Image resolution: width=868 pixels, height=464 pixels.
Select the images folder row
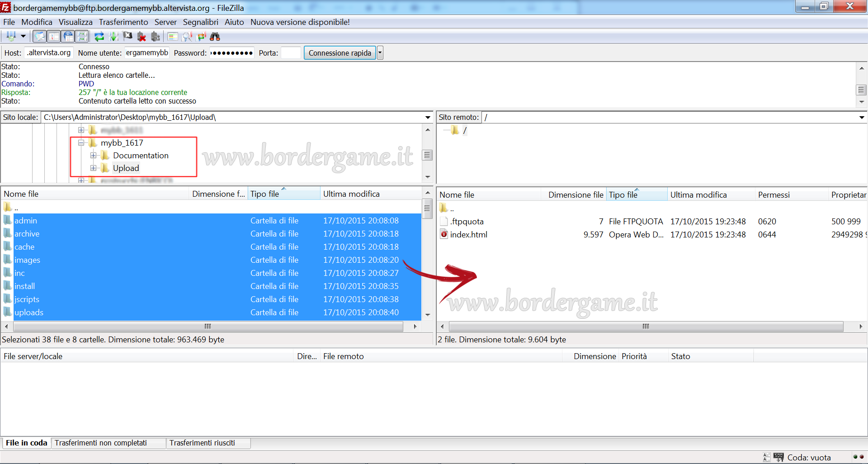pos(212,260)
